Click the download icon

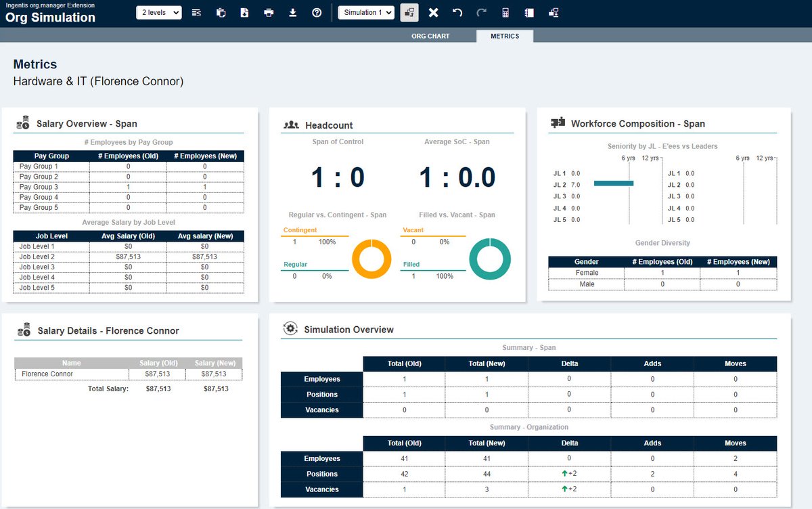click(x=292, y=12)
